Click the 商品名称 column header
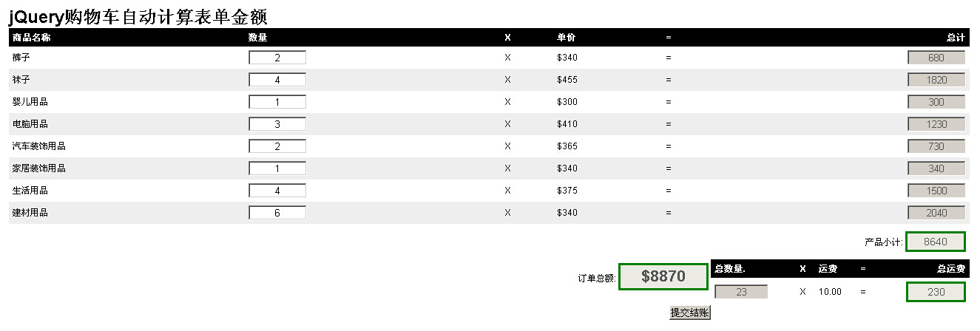 pyautogui.click(x=31, y=37)
